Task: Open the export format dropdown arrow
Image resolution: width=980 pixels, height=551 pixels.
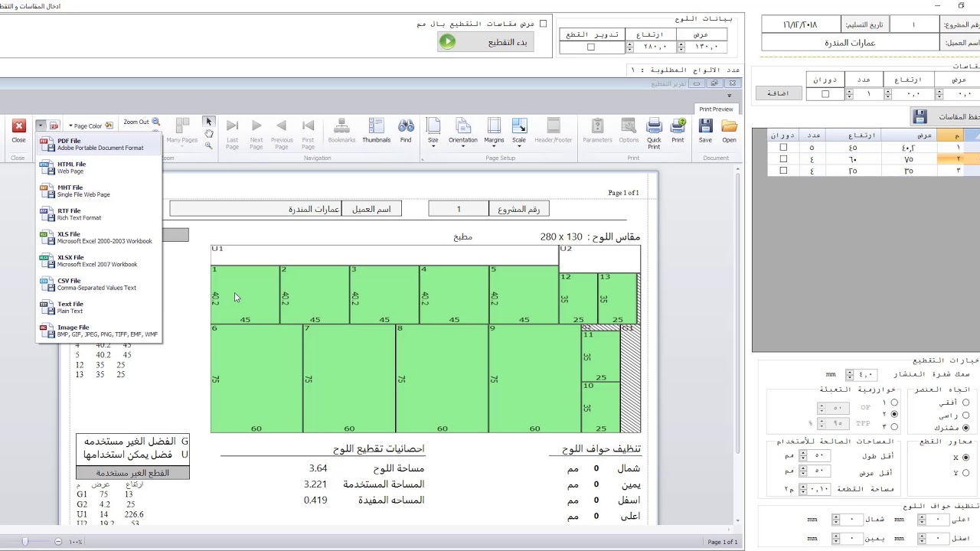Action: pyautogui.click(x=41, y=126)
